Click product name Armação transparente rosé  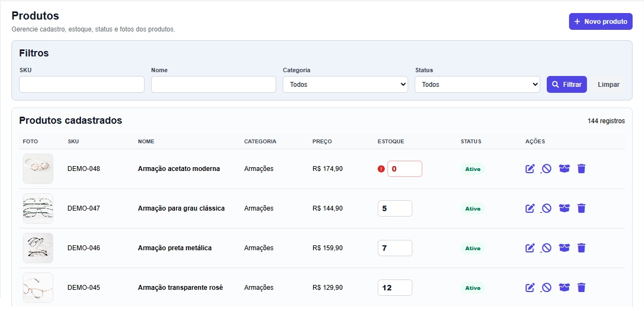click(x=180, y=288)
